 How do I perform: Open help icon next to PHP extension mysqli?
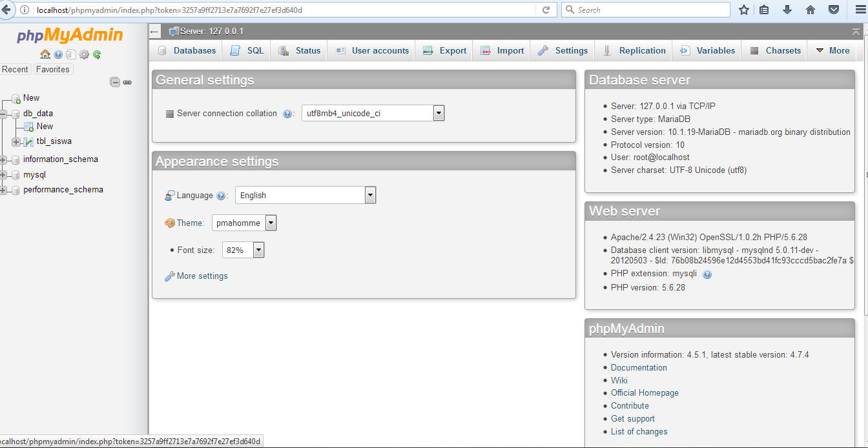click(x=707, y=274)
